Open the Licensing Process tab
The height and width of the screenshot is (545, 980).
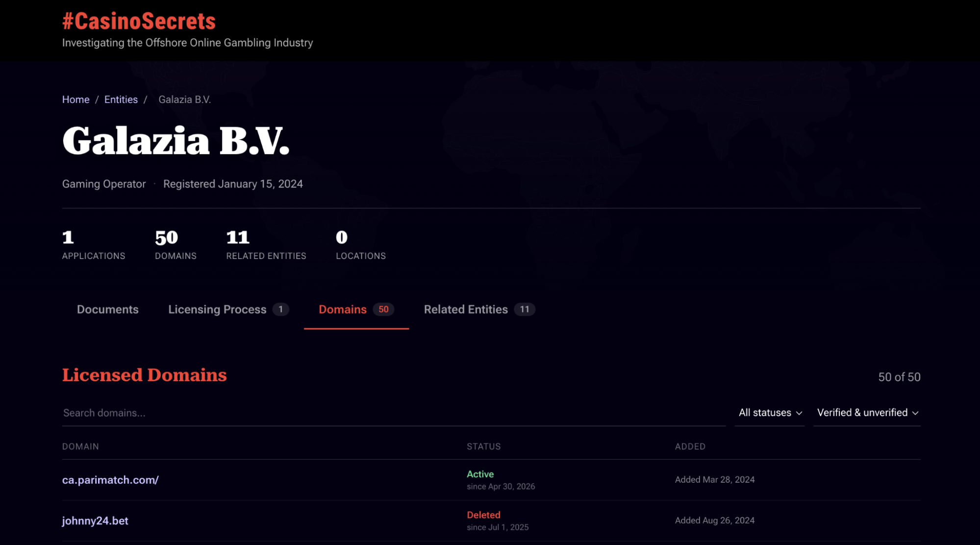[x=228, y=310]
